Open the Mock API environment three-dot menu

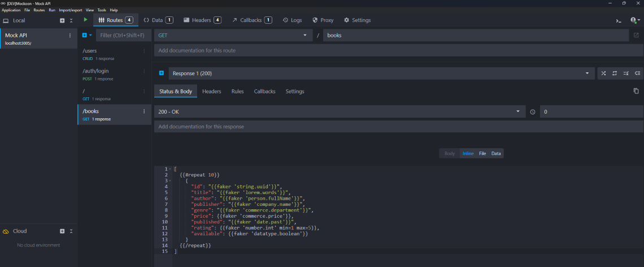[x=70, y=36]
